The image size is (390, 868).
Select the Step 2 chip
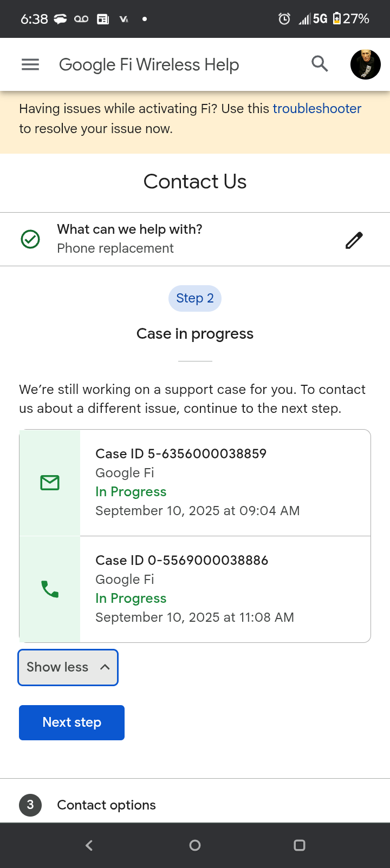195,298
